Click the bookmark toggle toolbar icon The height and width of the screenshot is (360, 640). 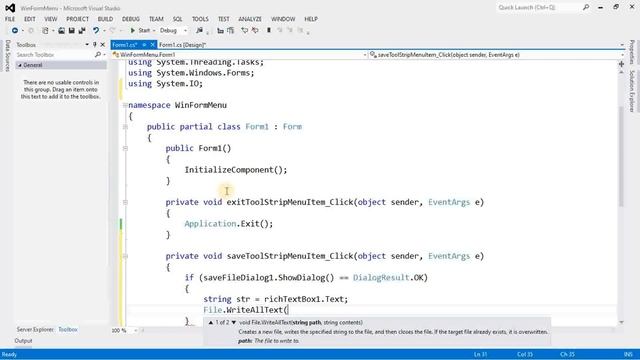[269, 31]
